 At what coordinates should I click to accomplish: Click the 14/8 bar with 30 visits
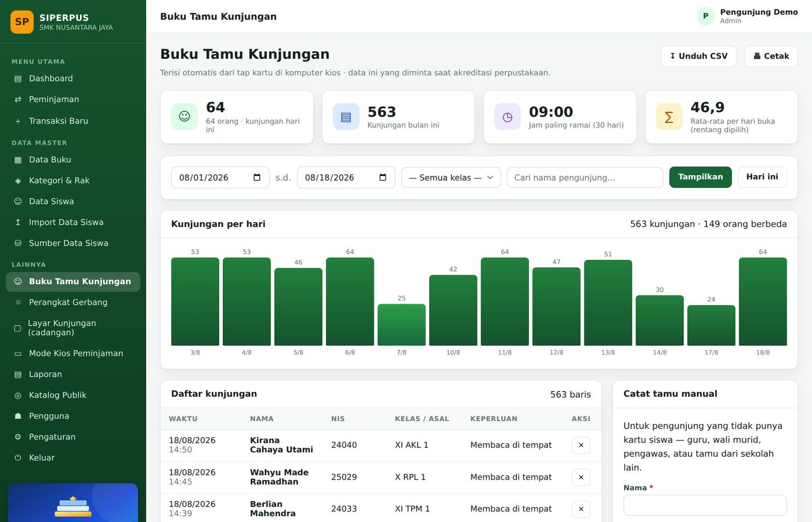pos(659,320)
